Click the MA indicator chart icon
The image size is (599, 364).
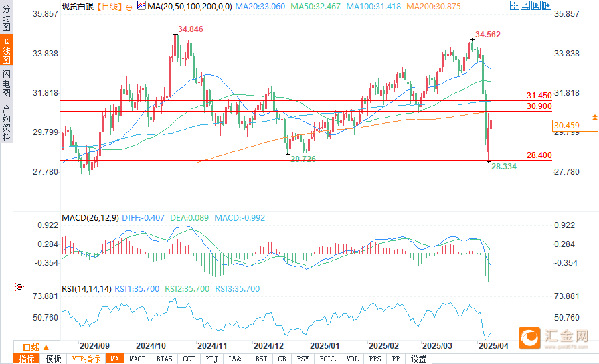(141, 6)
